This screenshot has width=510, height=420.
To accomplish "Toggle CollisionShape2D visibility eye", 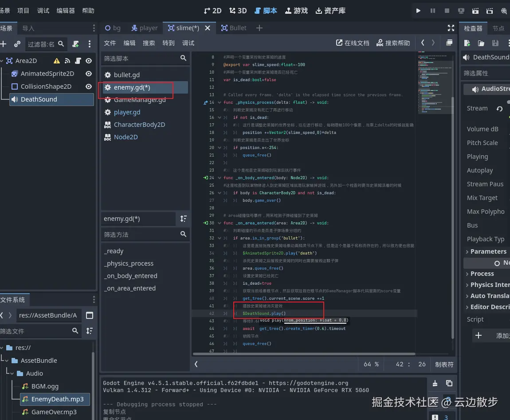I will [89, 86].
